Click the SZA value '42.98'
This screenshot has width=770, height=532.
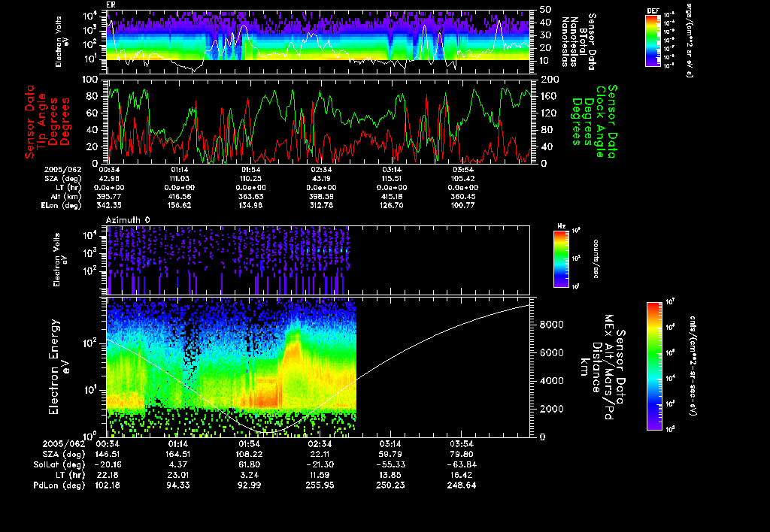click(x=109, y=179)
